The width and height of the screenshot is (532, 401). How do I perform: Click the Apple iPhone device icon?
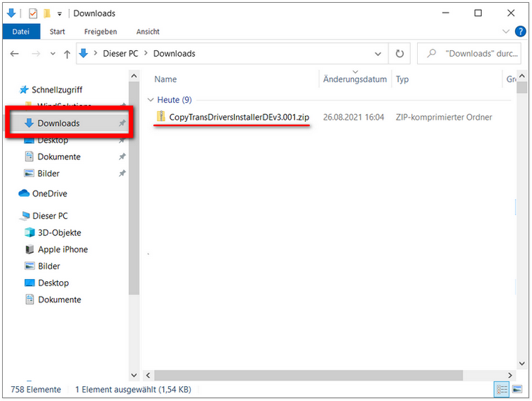tap(30, 249)
